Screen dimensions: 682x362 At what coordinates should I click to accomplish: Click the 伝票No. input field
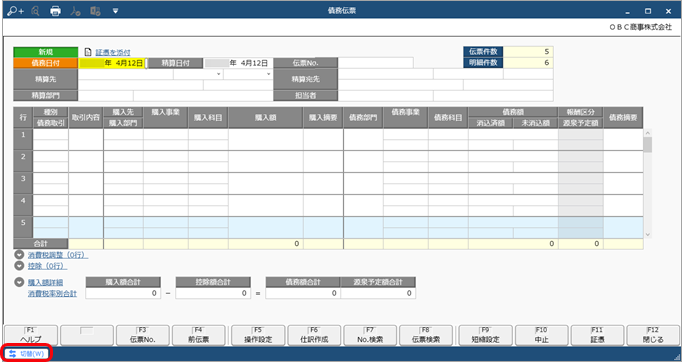click(x=375, y=63)
